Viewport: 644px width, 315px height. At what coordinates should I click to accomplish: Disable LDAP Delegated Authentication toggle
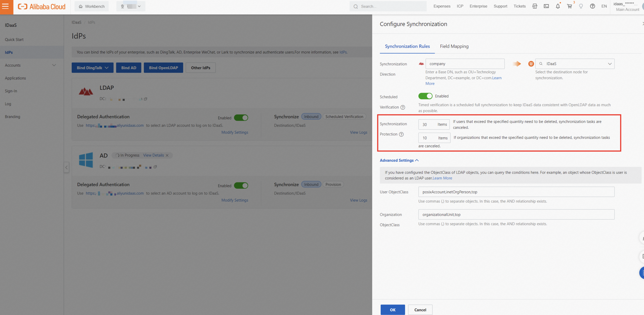(241, 118)
